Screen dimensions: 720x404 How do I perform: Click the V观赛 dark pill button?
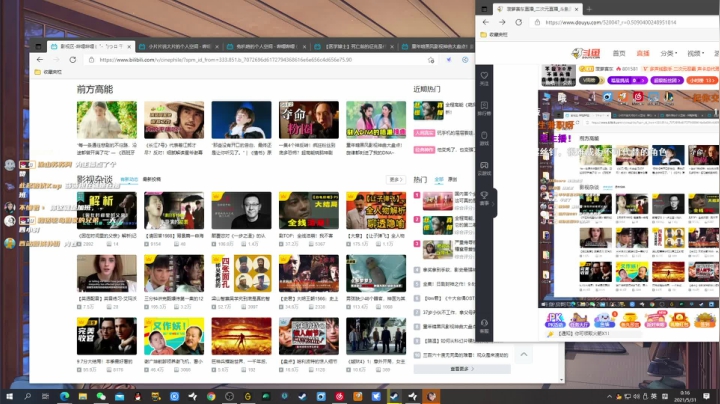(591, 80)
